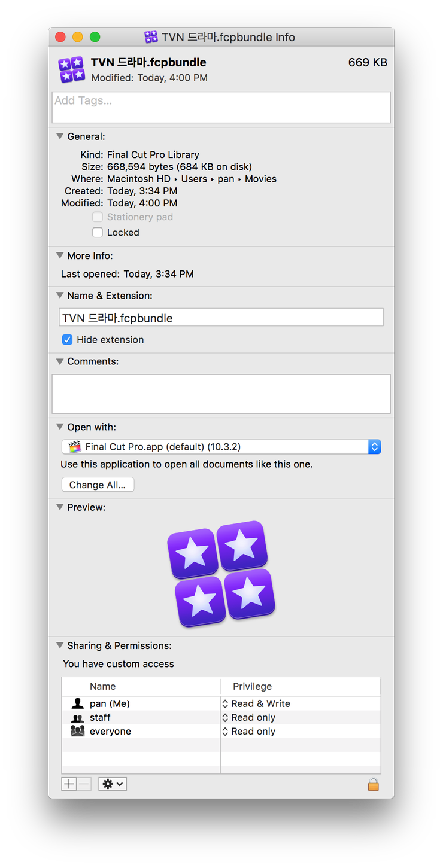Select the everyone row name
The image size is (443, 868).
pyautogui.click(x=110, y=731)
